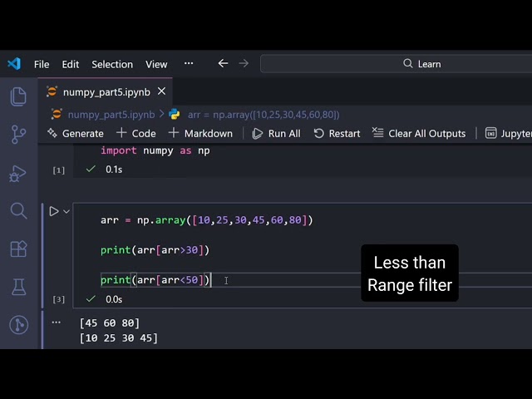Viewport: 532px width, 399px height.
Task: Click Run All in notebook toolbar
Action: coord(276,133)
